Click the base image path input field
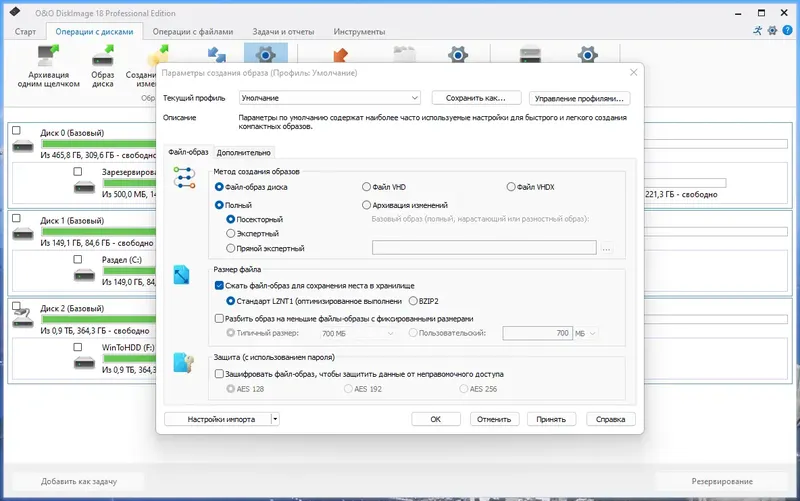 [x=484, y=248]
